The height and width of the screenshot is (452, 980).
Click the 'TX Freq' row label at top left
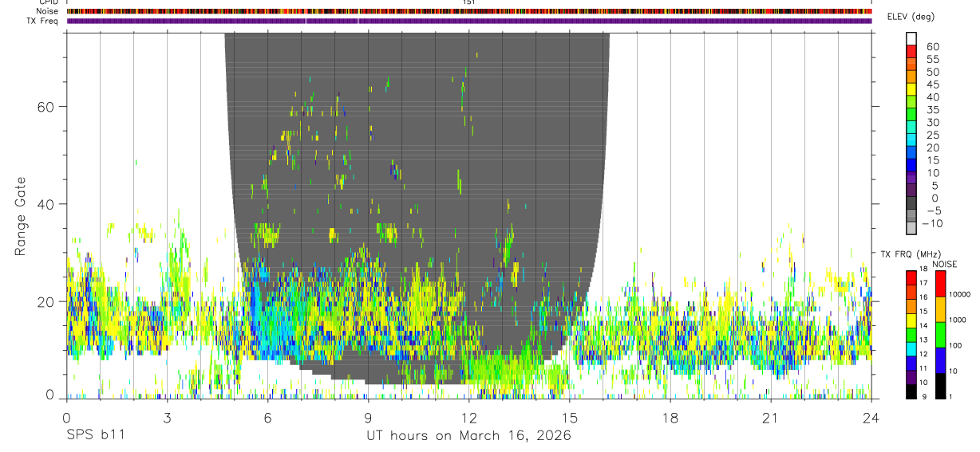click(41, 21)
